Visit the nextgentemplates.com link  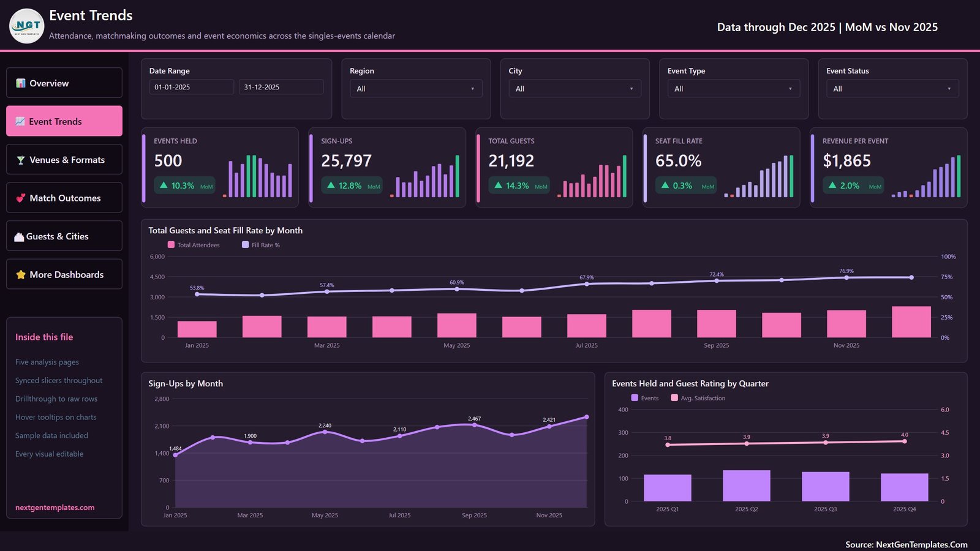55,508
